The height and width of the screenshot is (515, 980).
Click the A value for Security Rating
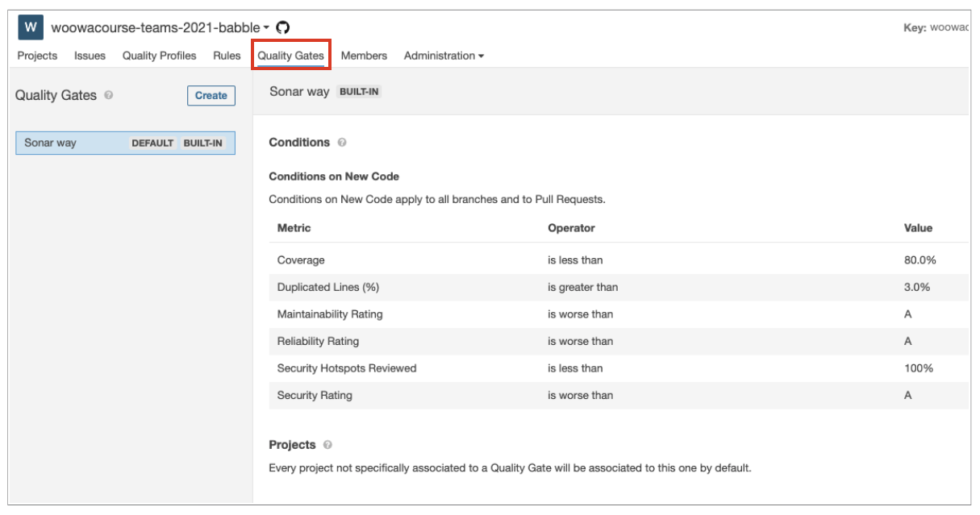pos(908,396)
